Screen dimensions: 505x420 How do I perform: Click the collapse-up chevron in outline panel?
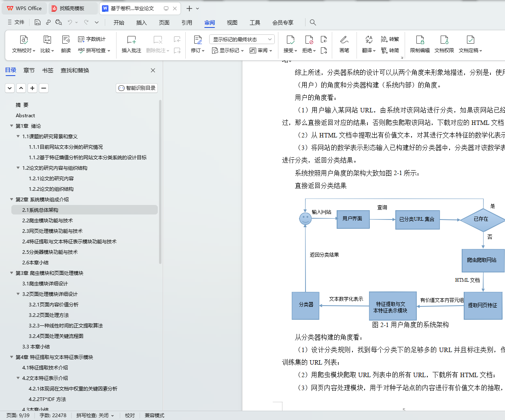(x=21, y=88)
